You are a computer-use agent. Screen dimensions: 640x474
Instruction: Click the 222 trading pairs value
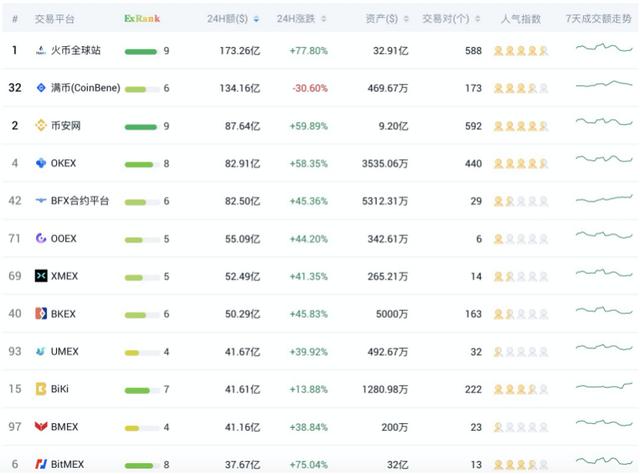click(473, 389)
